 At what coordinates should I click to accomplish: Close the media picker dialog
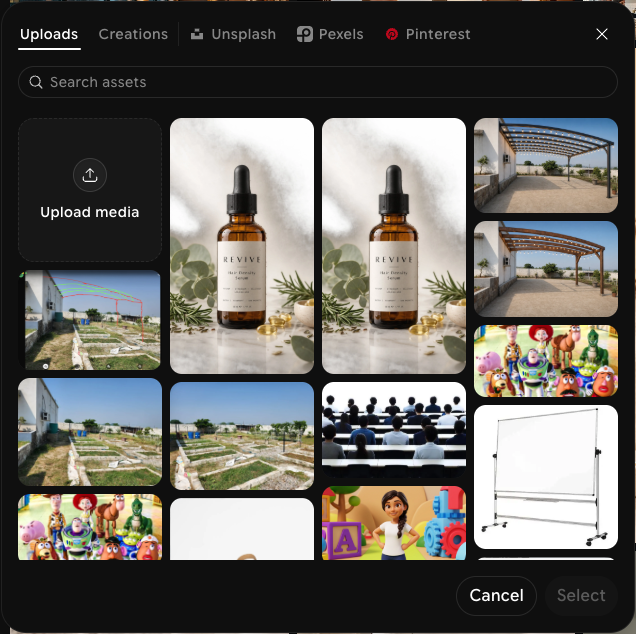click(x=602, y=34)
